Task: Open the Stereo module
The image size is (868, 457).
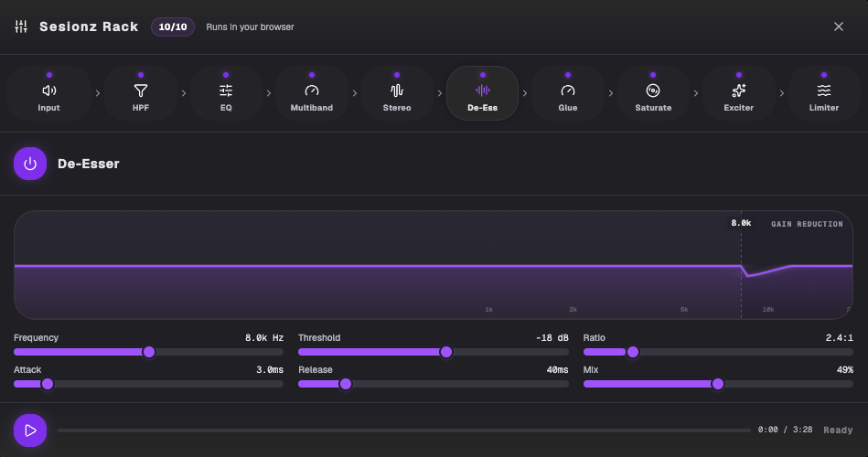Action: [397, 93]
